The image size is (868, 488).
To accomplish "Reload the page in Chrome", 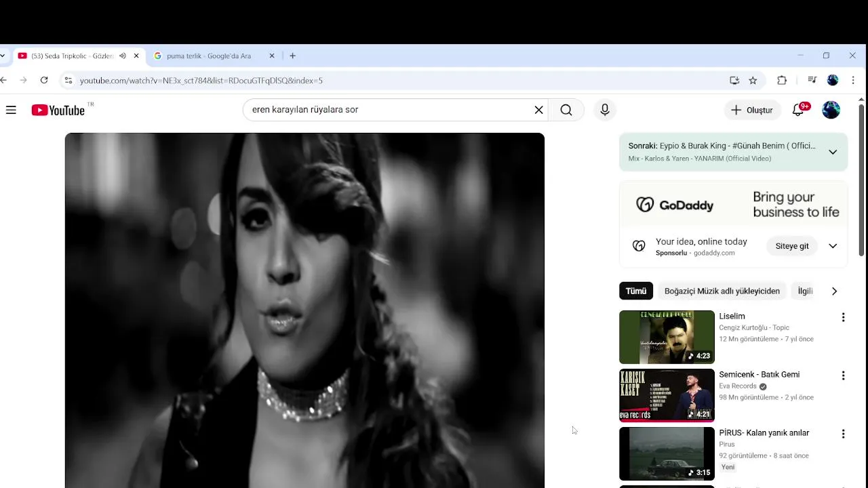I will pos(44,80).
